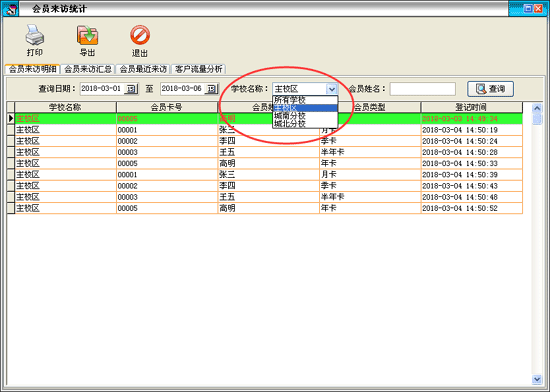The image size is (550, 392).
Task: Click scrollbar down arrow
Action: tap(537, 379)
